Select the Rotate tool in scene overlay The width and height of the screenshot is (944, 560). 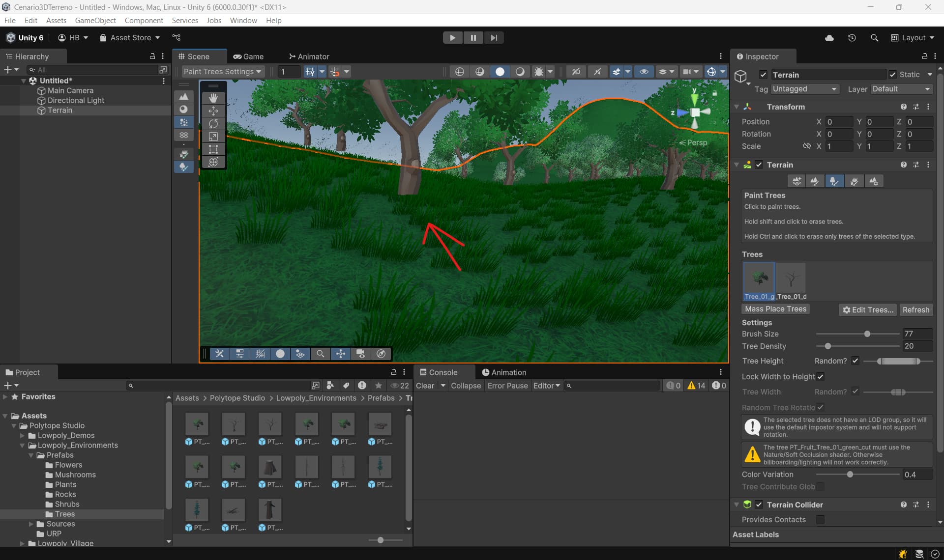pyautogui.click(x=213, y=124)
